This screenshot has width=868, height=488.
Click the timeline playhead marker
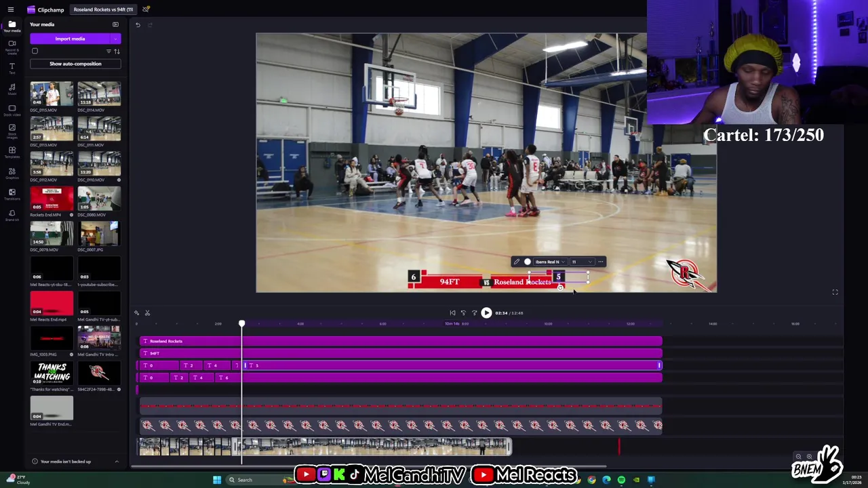click(241, 324)
